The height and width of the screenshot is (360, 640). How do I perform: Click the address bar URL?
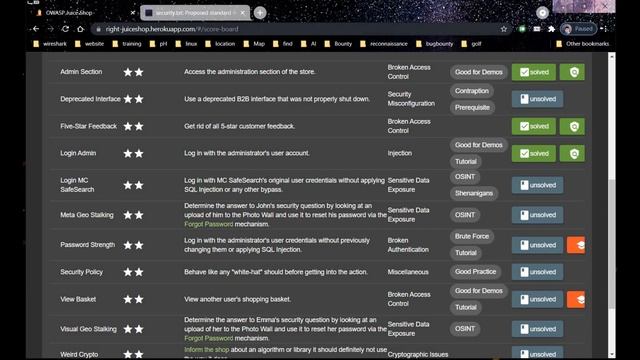[172, 29]
